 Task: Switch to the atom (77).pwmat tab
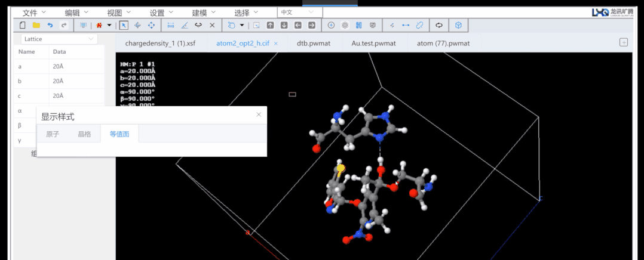[443, 43]
